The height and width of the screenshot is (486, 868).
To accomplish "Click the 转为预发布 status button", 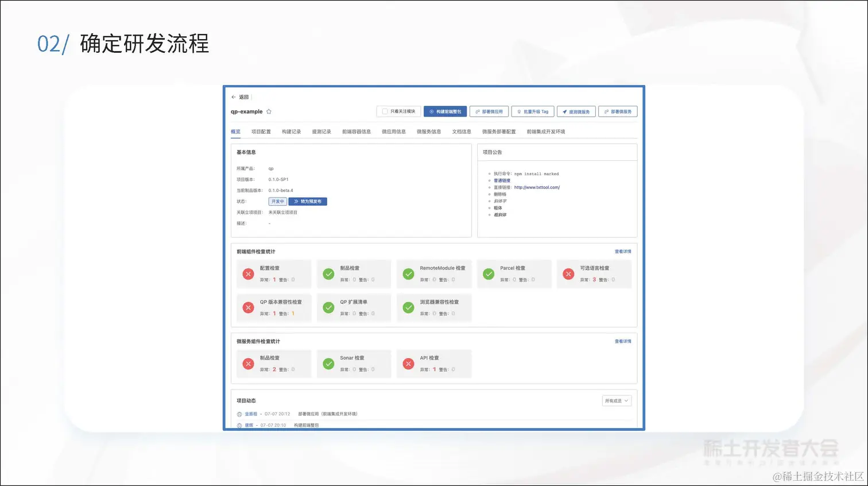I will point(308,202).
